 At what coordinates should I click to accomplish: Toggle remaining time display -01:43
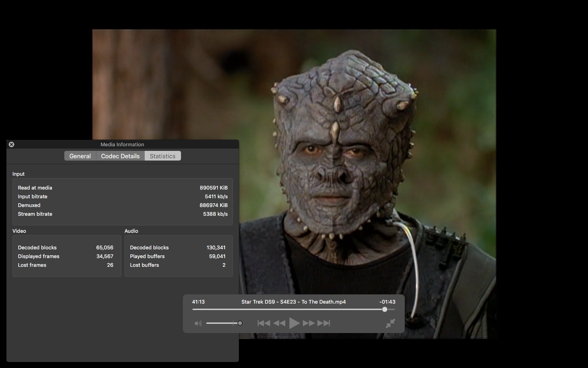[x=387, y=302]
